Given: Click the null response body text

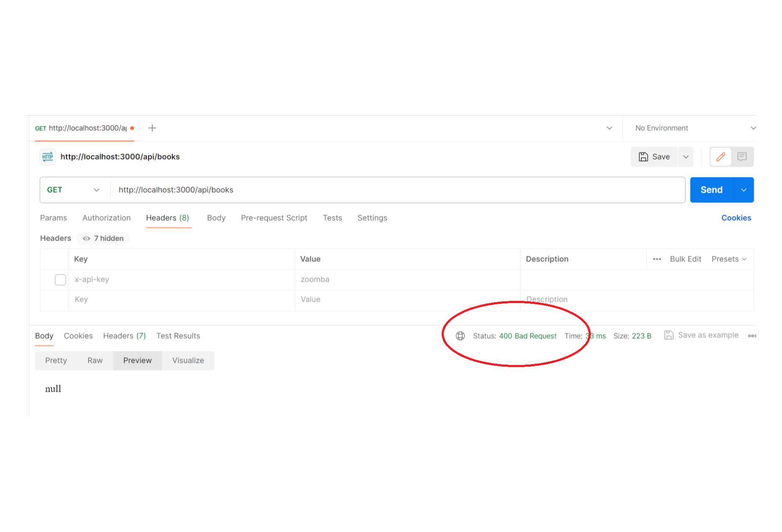Looking at the screenshot, I should [x=53, y=389].
